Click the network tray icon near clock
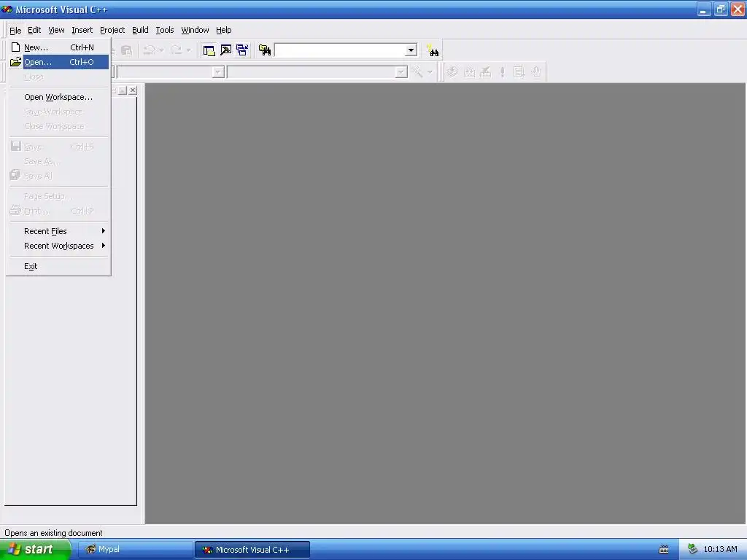The height and width of the screenshot is (560, 747). [x=693, y=549]
